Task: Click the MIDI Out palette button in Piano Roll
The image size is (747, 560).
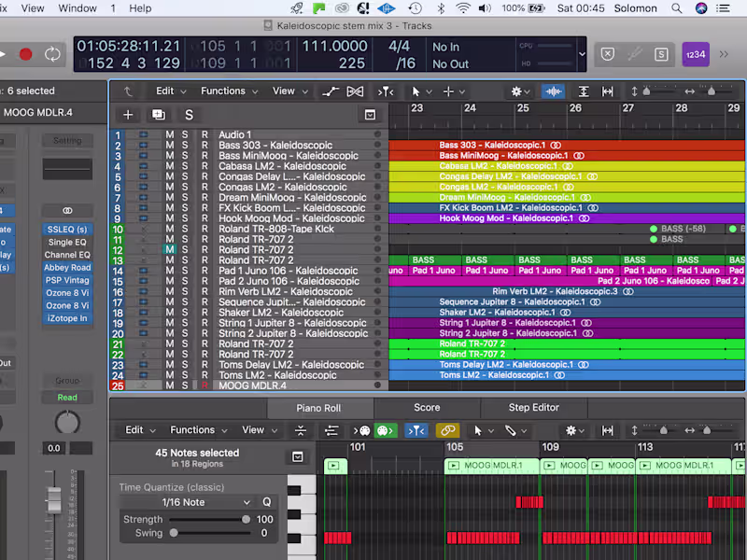Action: (386, 430)
